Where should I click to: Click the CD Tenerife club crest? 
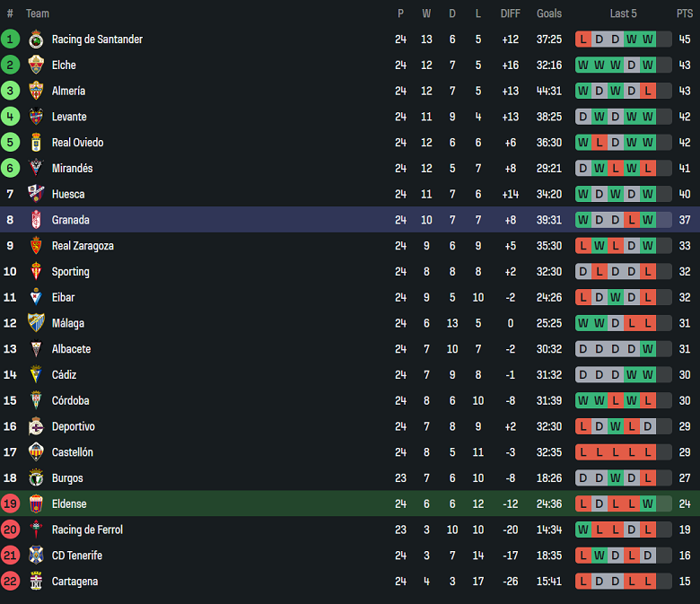36,556
